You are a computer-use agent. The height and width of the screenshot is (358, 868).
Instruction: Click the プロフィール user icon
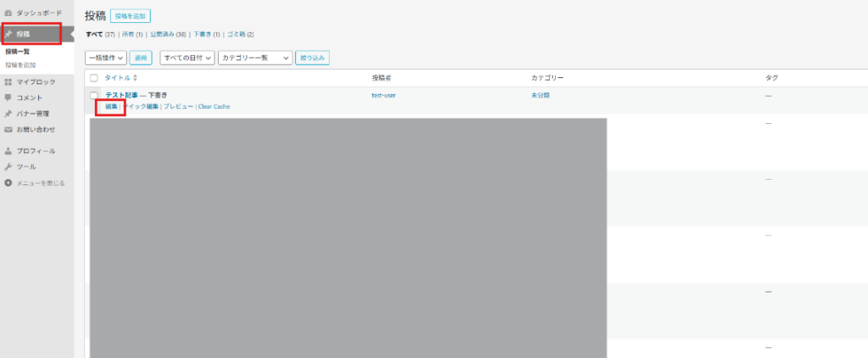pos(8,151)
